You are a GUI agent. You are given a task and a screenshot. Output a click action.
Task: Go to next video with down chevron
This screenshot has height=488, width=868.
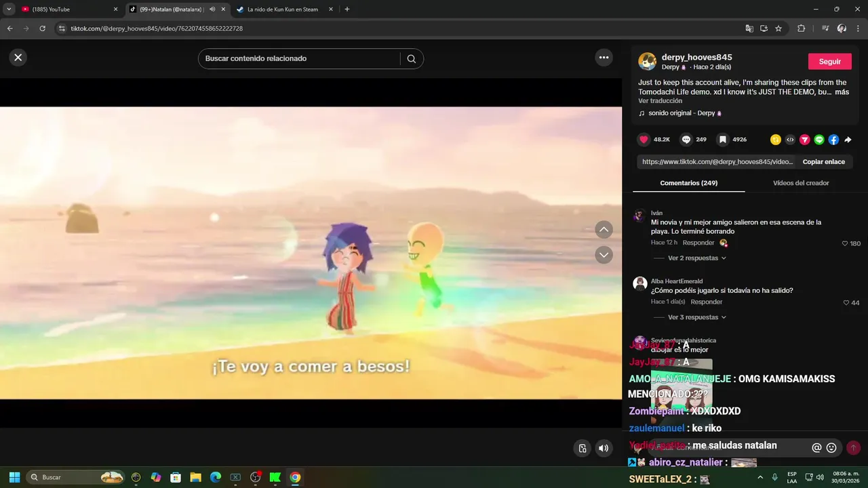click(604, 255)
